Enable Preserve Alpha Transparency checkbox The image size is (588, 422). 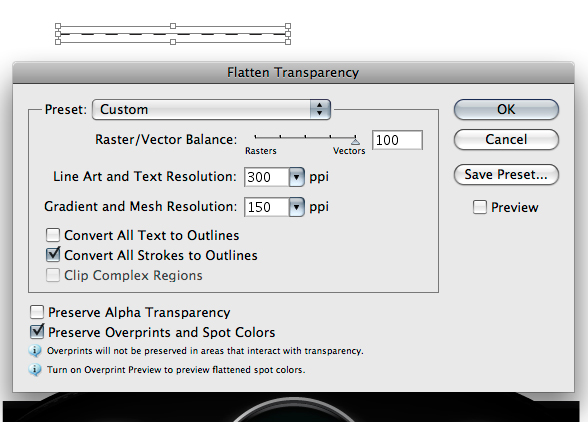[x=37, y=312]
